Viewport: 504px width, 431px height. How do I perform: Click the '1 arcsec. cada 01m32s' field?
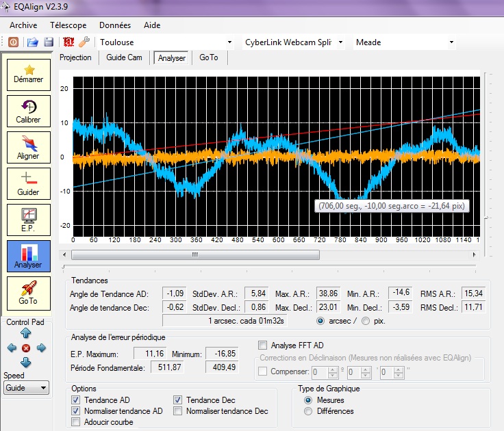tap(225, 321)
